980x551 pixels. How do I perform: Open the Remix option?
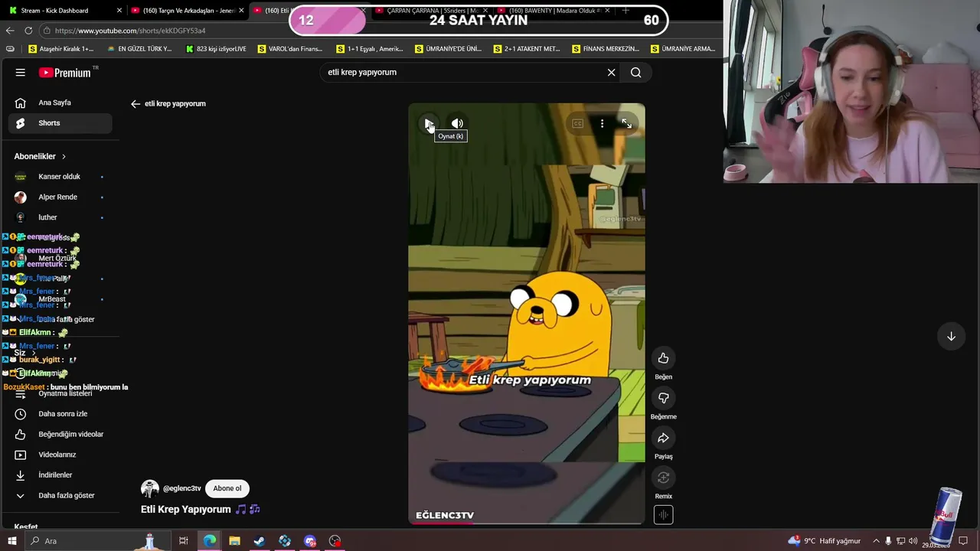(x=663, y=478)
